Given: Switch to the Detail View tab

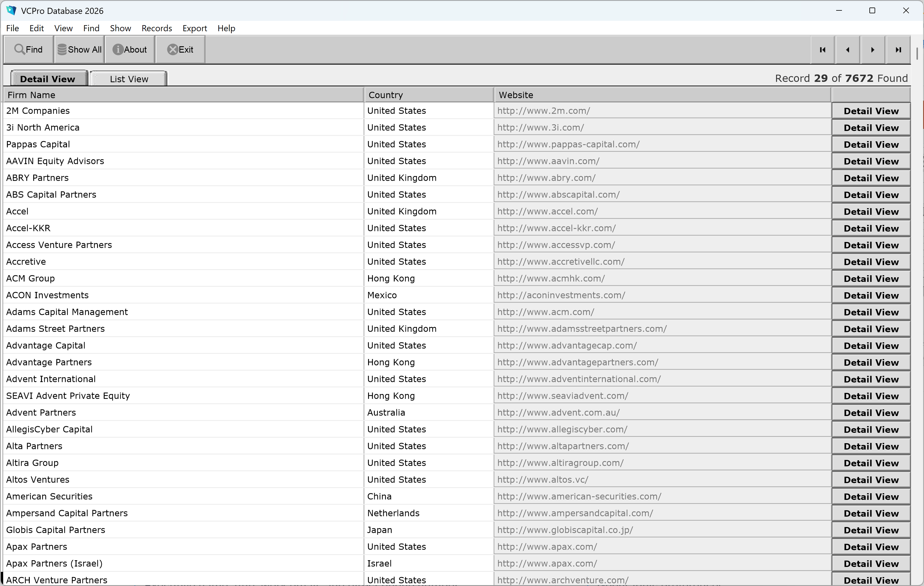Looking at the screenshot, I should [x=49, y=79].
